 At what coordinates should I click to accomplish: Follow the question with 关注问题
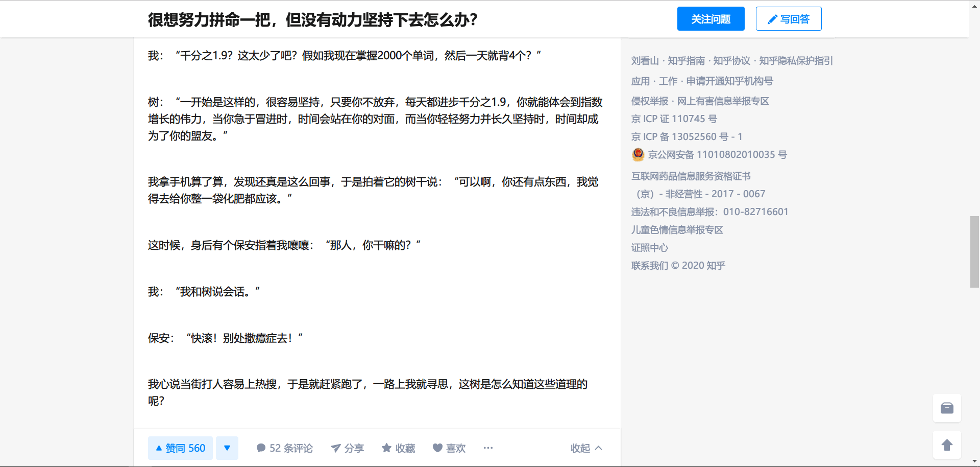pyautogui.click(x=710, y=19)
